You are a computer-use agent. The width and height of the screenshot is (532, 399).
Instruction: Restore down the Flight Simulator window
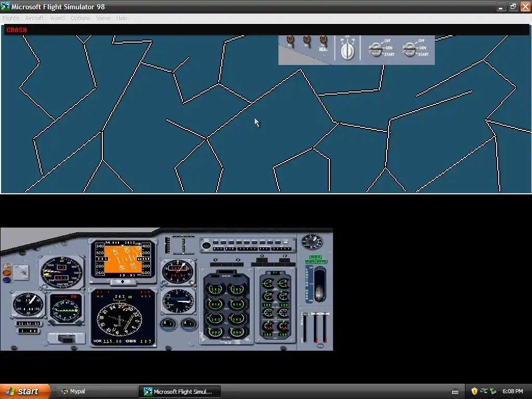513,6
